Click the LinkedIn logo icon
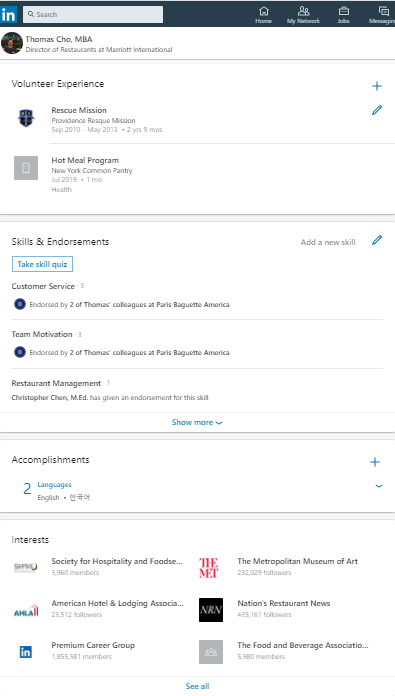The width and height of the screenshot is (395, 696). coord(8,15)
